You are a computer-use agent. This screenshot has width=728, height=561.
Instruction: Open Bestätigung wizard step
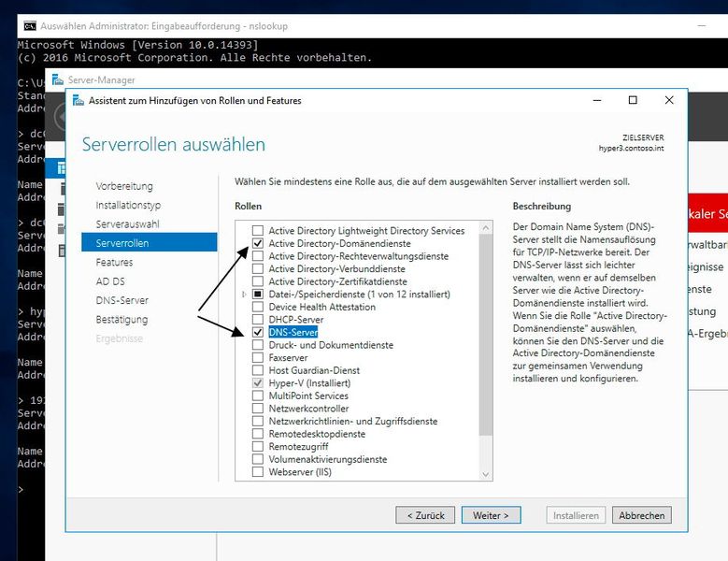click(121, 319)
